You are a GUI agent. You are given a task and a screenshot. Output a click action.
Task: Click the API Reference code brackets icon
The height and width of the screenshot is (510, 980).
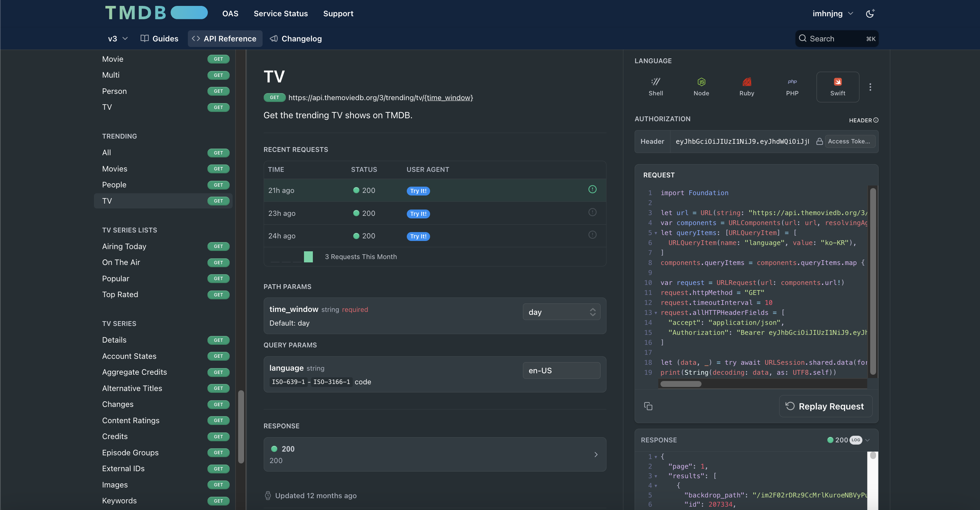196,38
